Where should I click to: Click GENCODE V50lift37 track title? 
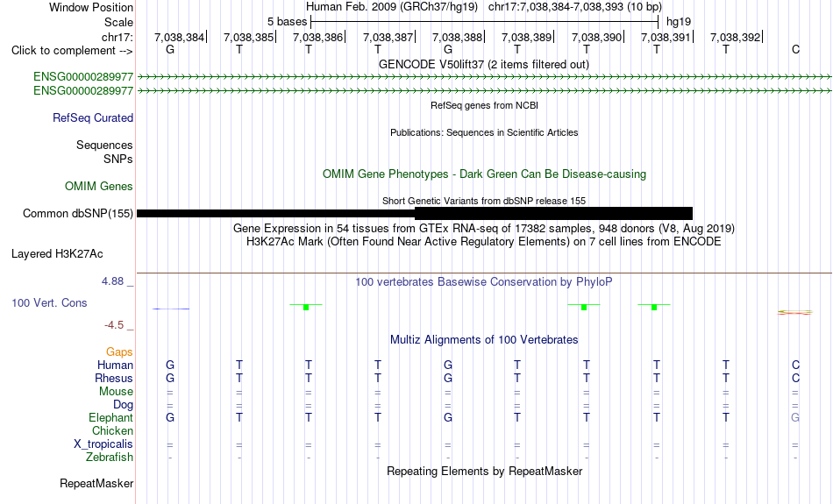pos(483,64)
